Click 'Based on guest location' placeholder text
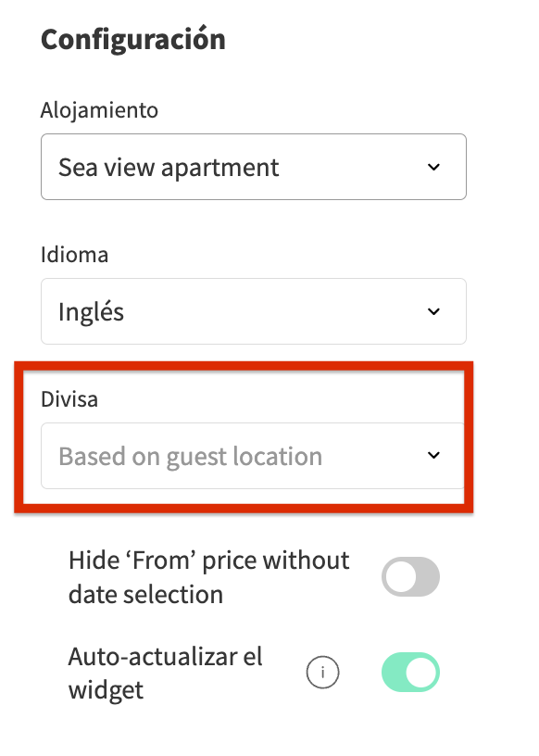This screenshot has height=756, width=539. tap(191, 457)
